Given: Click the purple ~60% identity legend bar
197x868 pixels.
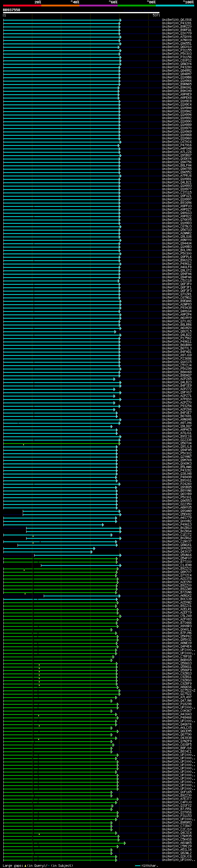Looking at the screenshot, I should pyautogui.click(x=99, y=6).
